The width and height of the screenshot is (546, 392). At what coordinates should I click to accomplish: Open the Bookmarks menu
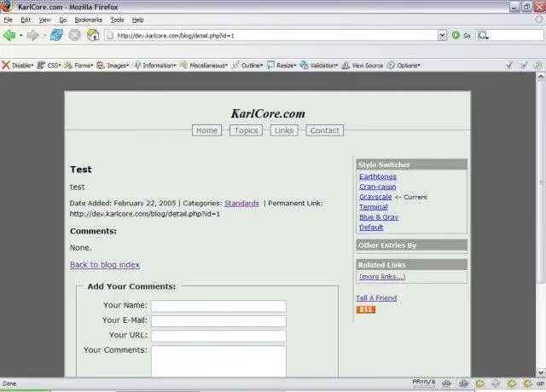pos(89,20)
